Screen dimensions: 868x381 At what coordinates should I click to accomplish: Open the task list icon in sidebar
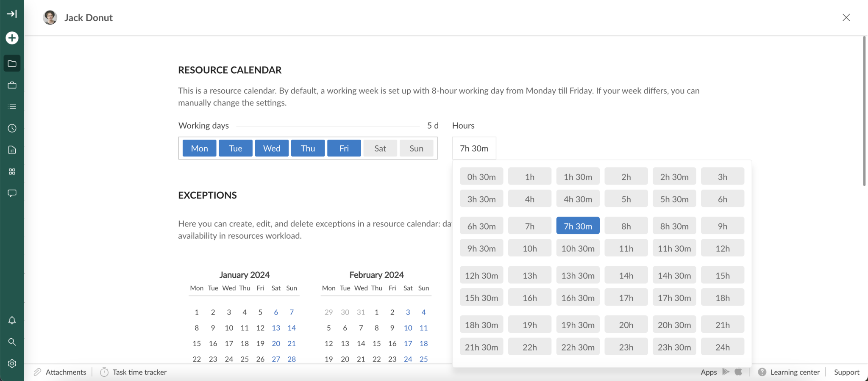pyautogui.click(x=12, y=106)
